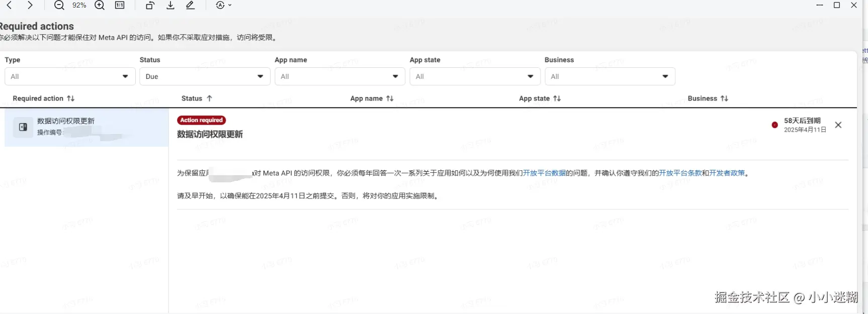Click the red due status dot
The image size is (868, 314).
774,125
